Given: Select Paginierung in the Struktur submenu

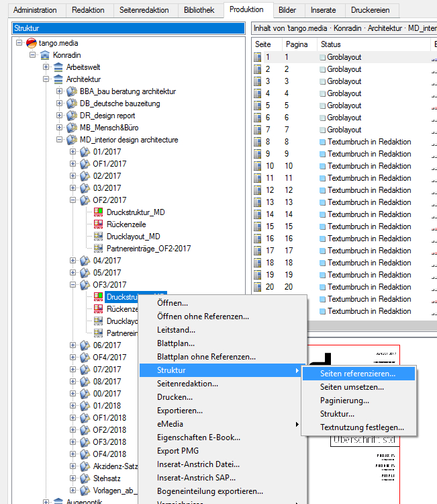Looking at the screenshot, I should [x=344, y=401].
